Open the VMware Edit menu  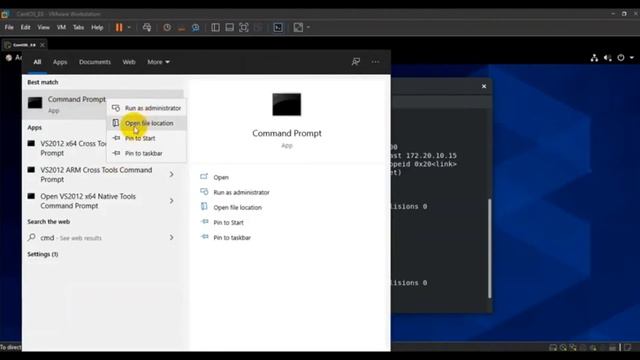[25, 27]
